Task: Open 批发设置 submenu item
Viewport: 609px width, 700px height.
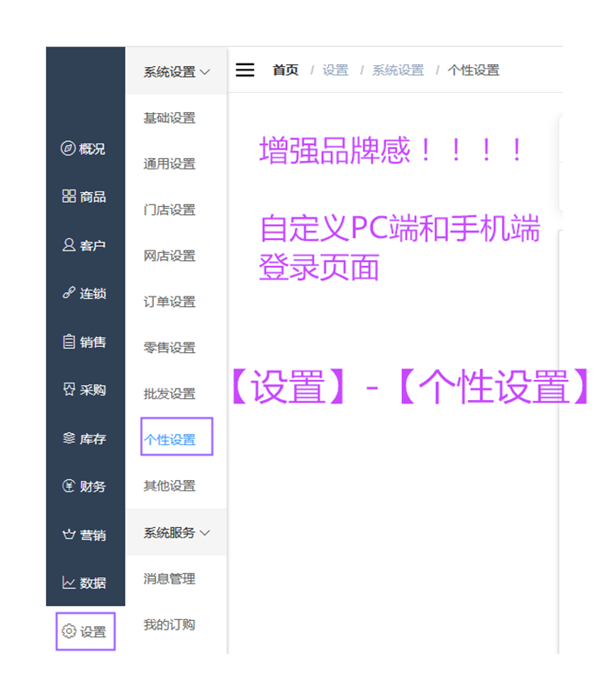Action: [170, 394]
